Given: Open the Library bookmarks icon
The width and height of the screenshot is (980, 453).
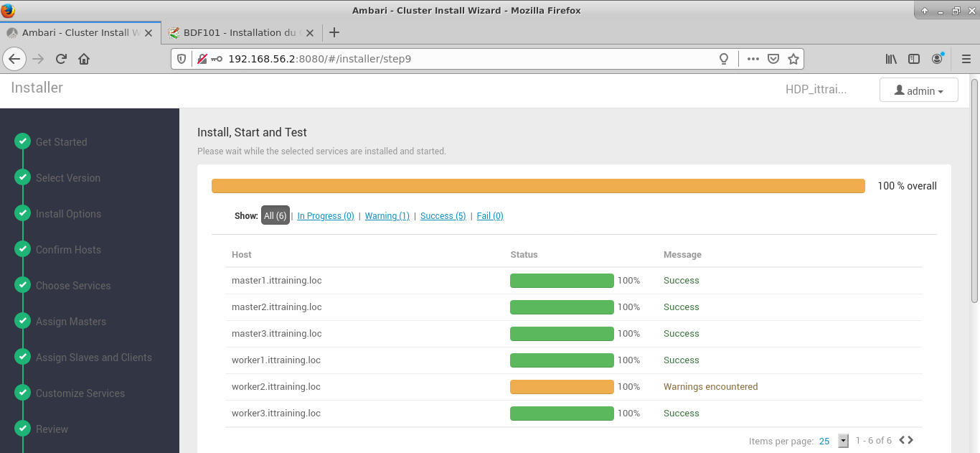Looking at the screenshot, I should (x=891, y=59).
